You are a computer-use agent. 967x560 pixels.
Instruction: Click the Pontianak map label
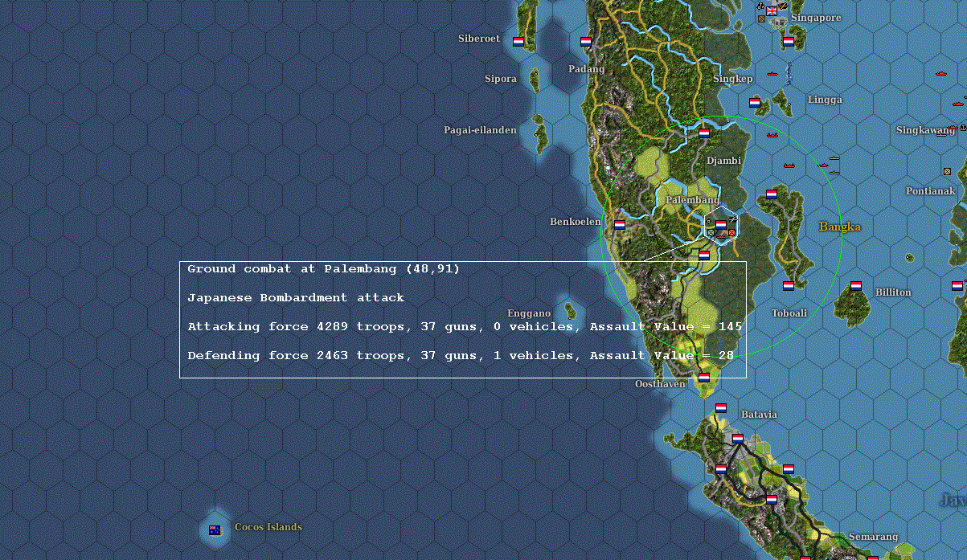931,191
